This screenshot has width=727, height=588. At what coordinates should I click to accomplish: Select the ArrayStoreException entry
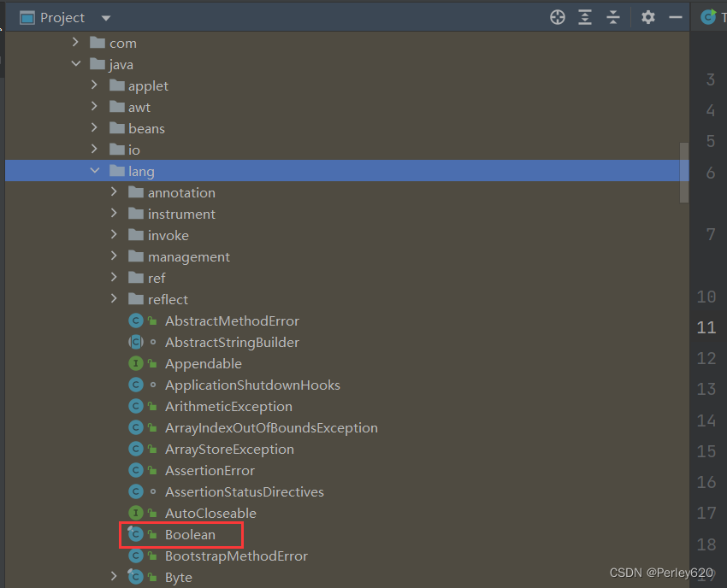[x=229, y=449]
